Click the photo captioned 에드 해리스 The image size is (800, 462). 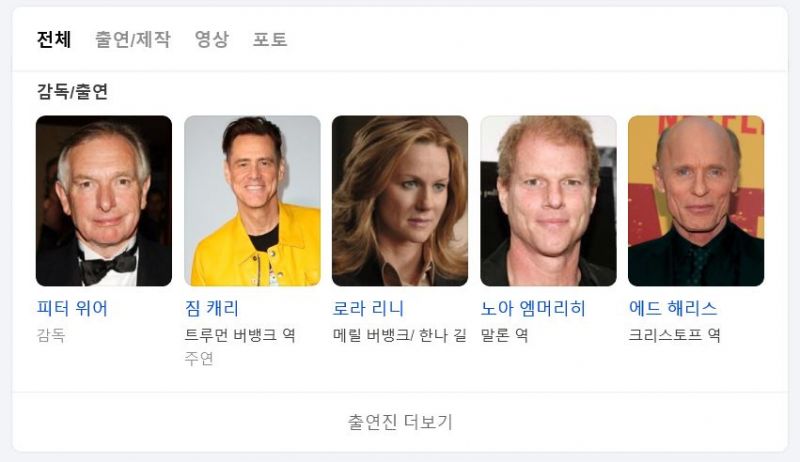point(696,201)
